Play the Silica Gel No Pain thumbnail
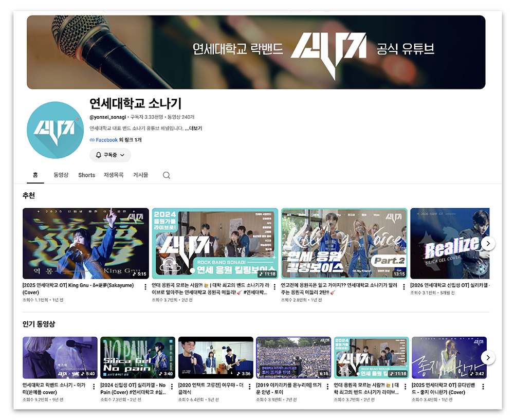 point(138,357)
